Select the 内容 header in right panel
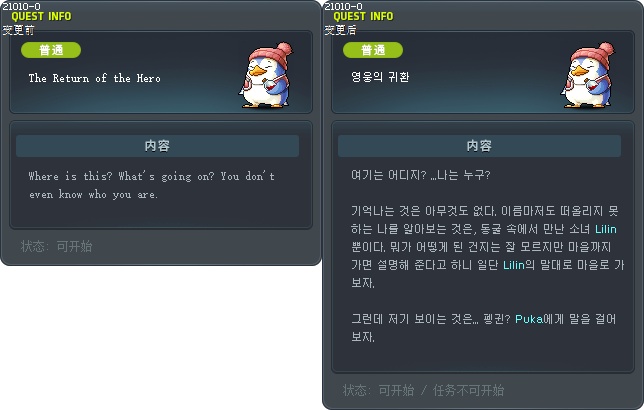644x410 pixels. [479, 146]
